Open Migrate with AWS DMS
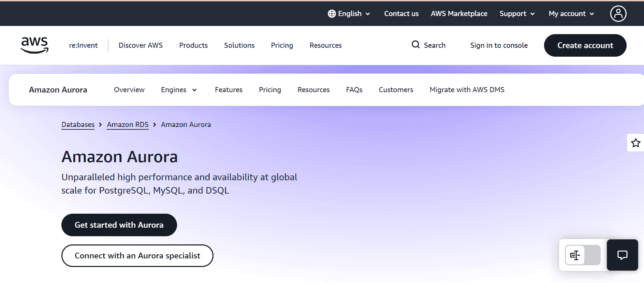644x283 pixels. click(467, 90)
